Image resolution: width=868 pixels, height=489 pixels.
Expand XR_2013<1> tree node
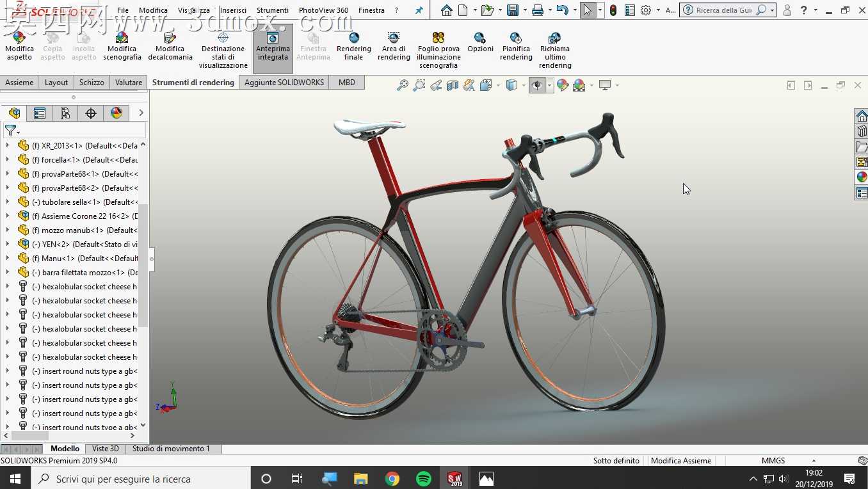click(7, 145)
